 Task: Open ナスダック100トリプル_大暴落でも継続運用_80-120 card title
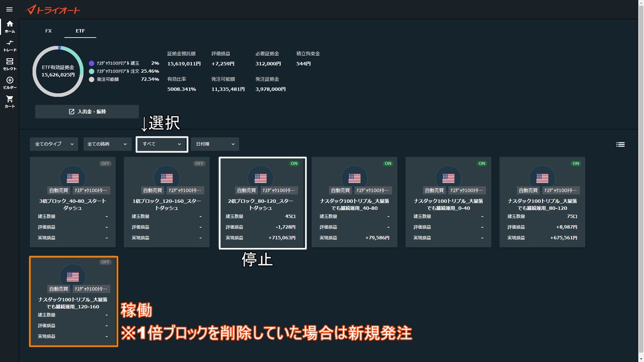[x=542, y=204]
